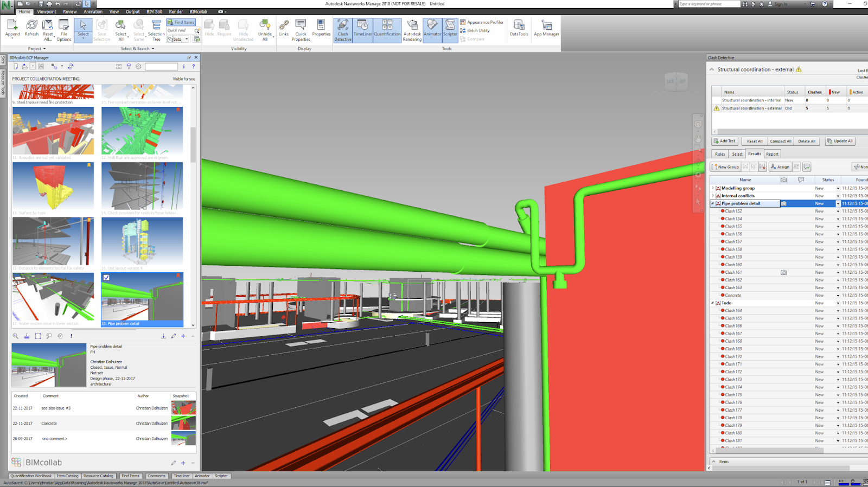868x487 pixels.
Task: Open status dropdown for Clash152
Action: point(838,212)
